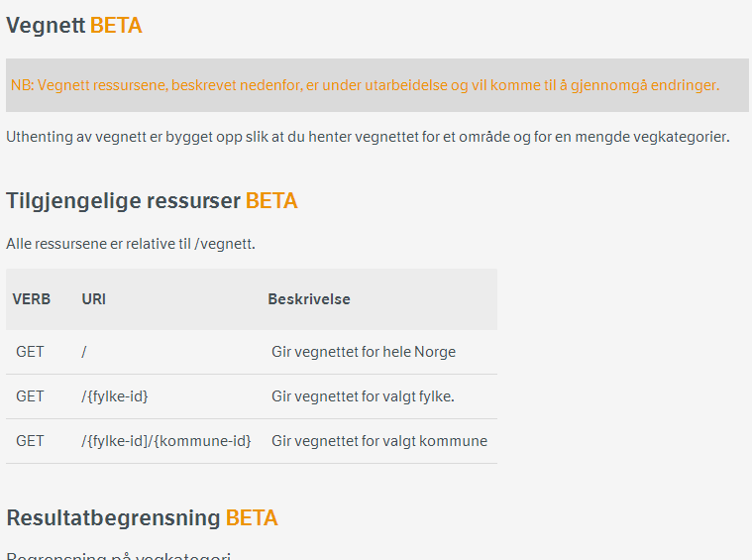Click GET in the kommune-id row
The height and width of the screenshot is (560, 752).
pyautogui.click(x=30, y=441)
